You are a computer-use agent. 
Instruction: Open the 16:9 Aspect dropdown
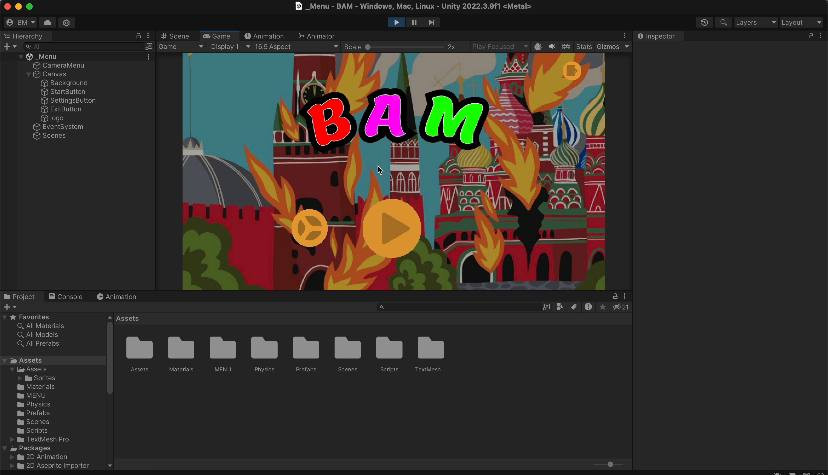296,46
